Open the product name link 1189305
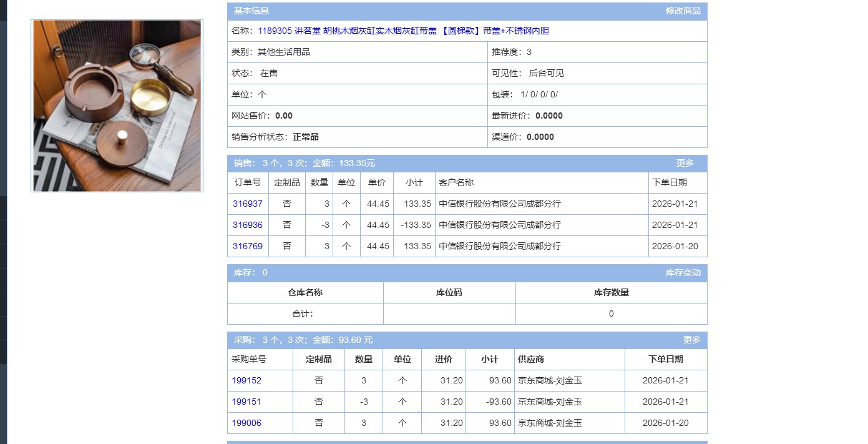The height and width of the screenshot is (444, 868). tap(402, 31)
